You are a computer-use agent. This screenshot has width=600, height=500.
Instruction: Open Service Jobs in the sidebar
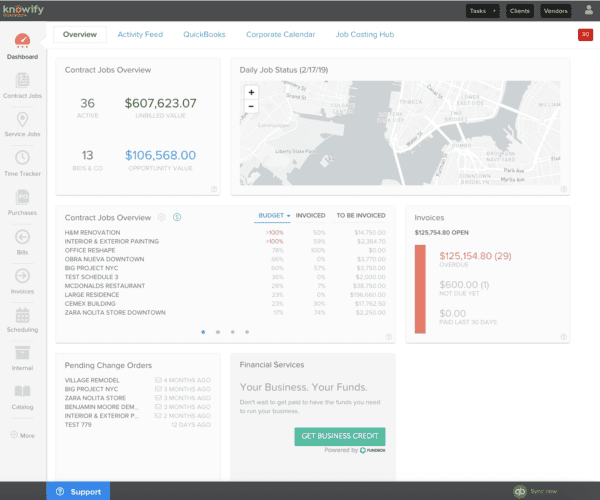(22, 124)
